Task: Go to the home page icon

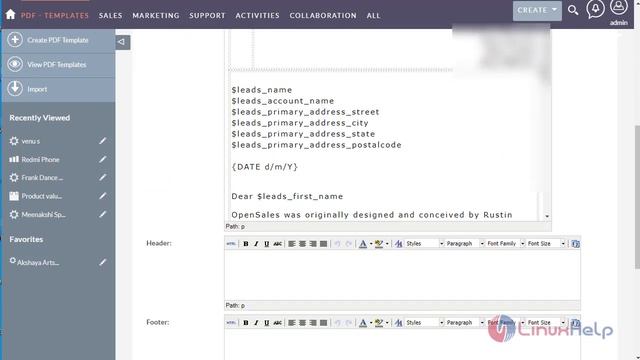Action: click(10, 15)
